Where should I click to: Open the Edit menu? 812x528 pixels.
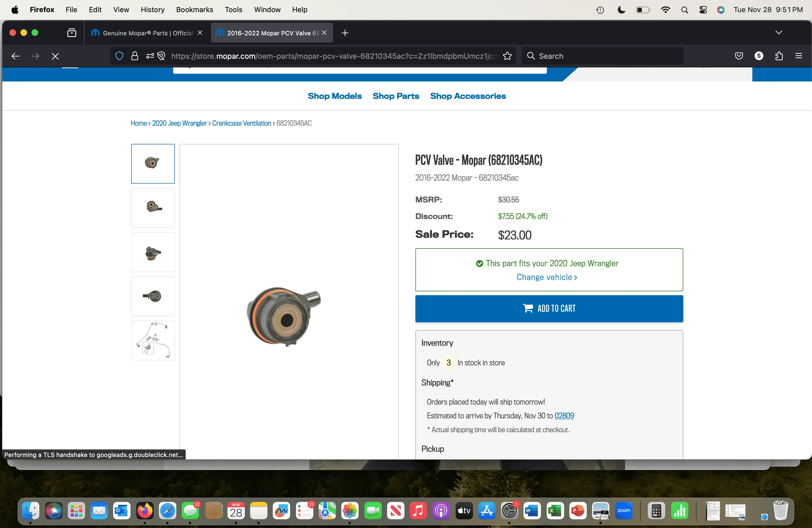[x=95, y=10]
